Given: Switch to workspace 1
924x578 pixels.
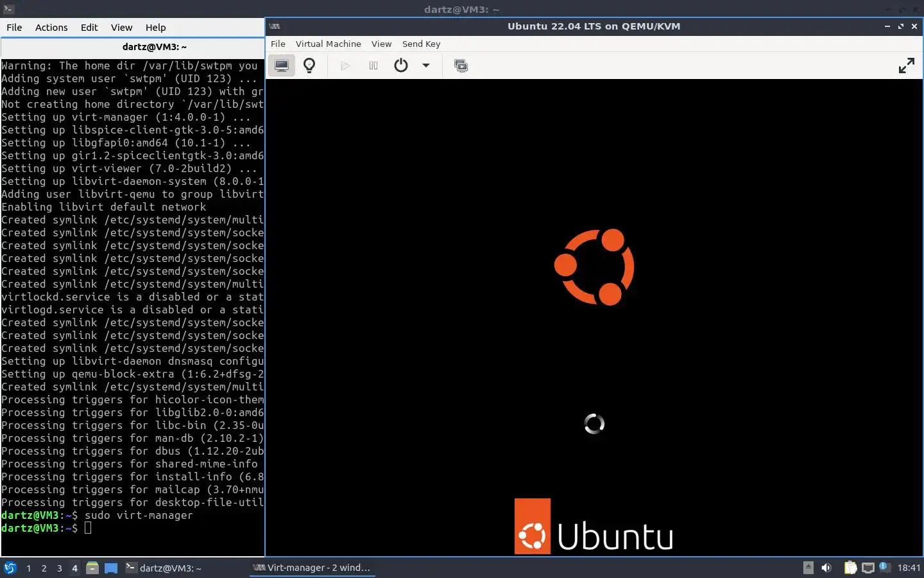Looking at the screenshot, I should tap(28, 568).
